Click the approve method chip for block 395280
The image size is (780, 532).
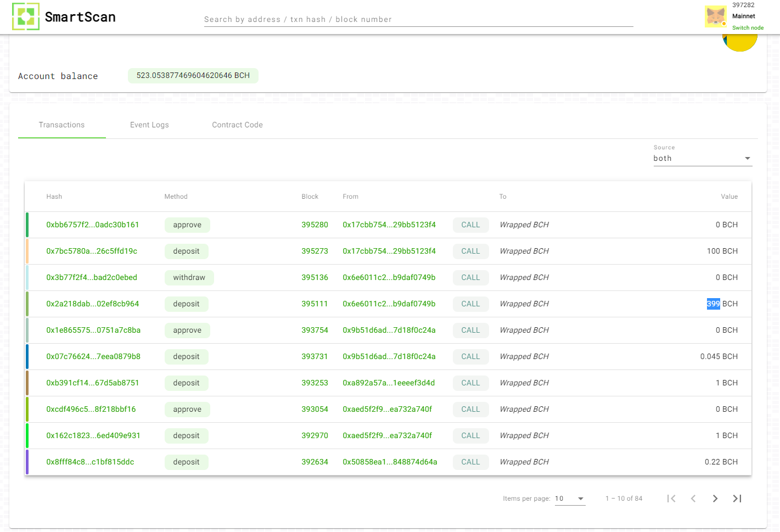(x=187, y=225)
